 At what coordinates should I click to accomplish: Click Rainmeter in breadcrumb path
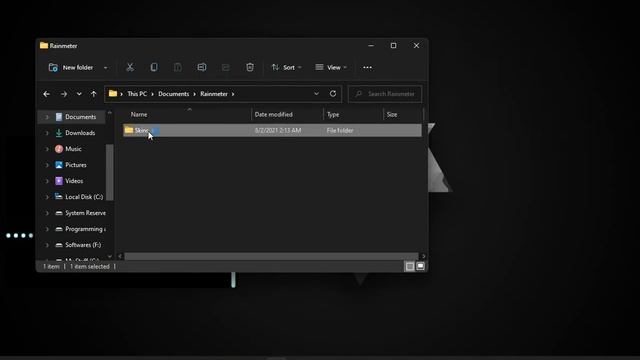pos(214,94)
